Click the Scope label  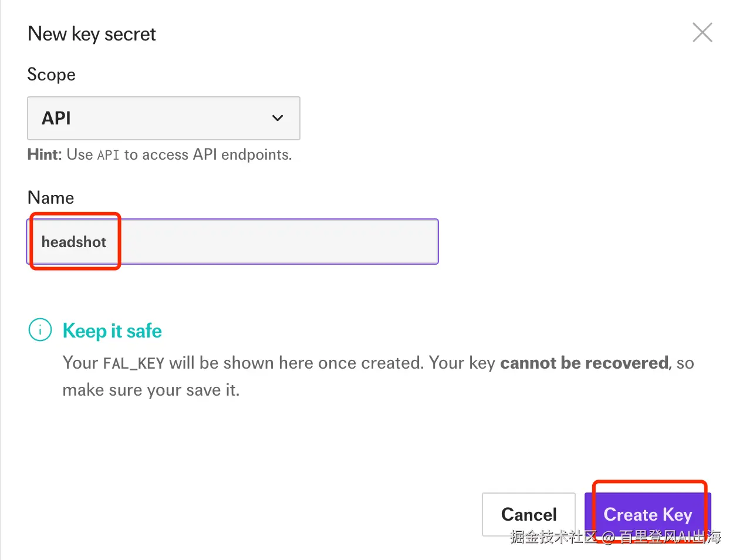52,75
